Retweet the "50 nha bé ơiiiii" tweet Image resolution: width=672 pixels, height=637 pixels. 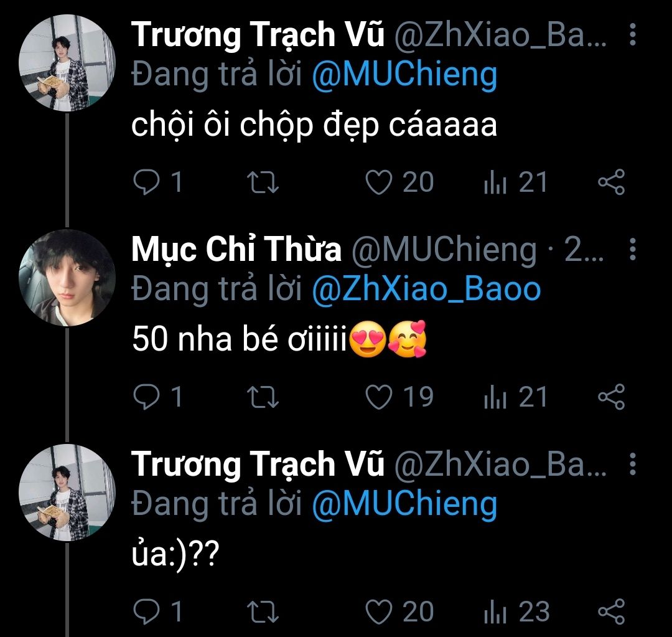click(263, 397)
